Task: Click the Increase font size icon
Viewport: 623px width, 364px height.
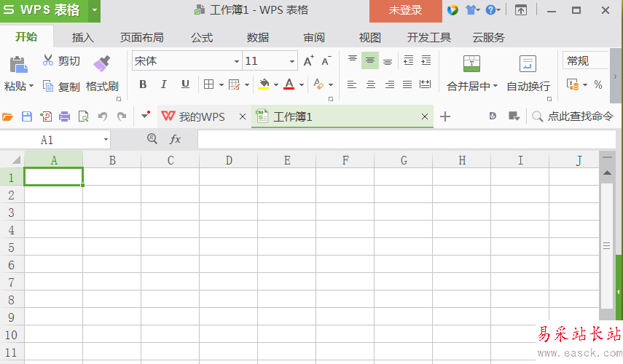Action: (309, 61)
